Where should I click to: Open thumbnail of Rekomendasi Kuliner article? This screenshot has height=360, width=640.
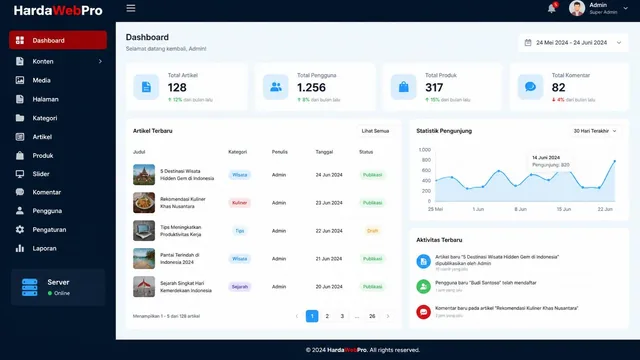click(144, 202)
